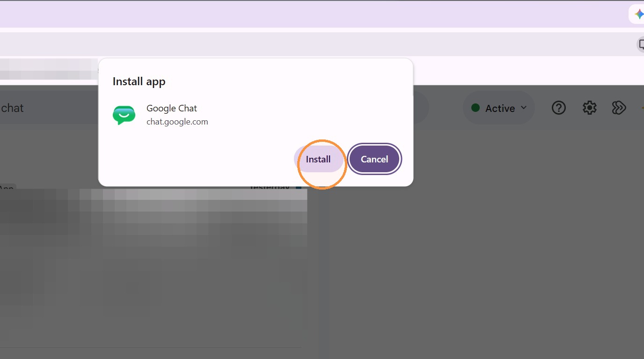This screenshot has width=644, height=359.
Task: Click the Gemini sparkle icon at top right
Action: click(x=639, y=14)
